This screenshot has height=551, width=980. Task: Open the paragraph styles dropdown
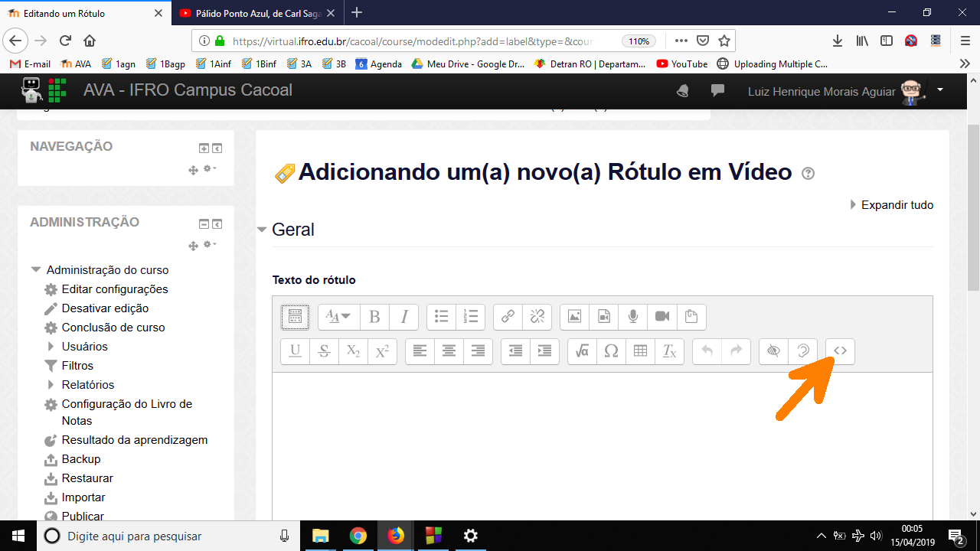338,316
